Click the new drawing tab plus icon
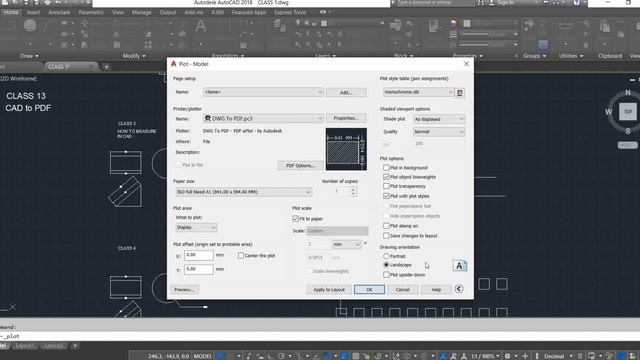The height and width of the screenshot is (360, 640). click(x=106, y=67)
